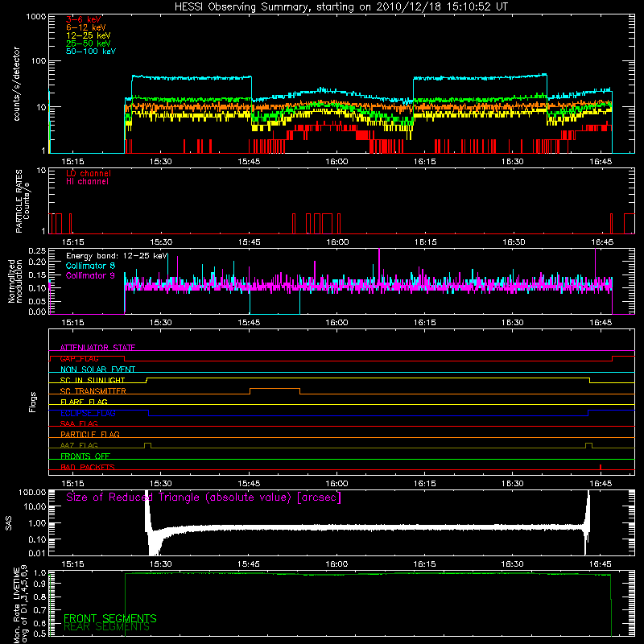Click the SAA_FLAG label
The width and height of the screenshot is (644, 644).
79,423
